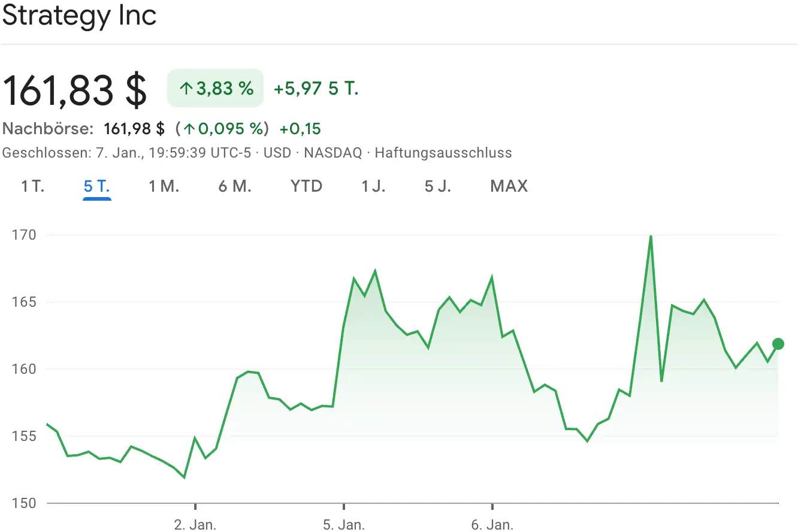
Task: Switch to the 1 T. time range
Action: [33, 186]
